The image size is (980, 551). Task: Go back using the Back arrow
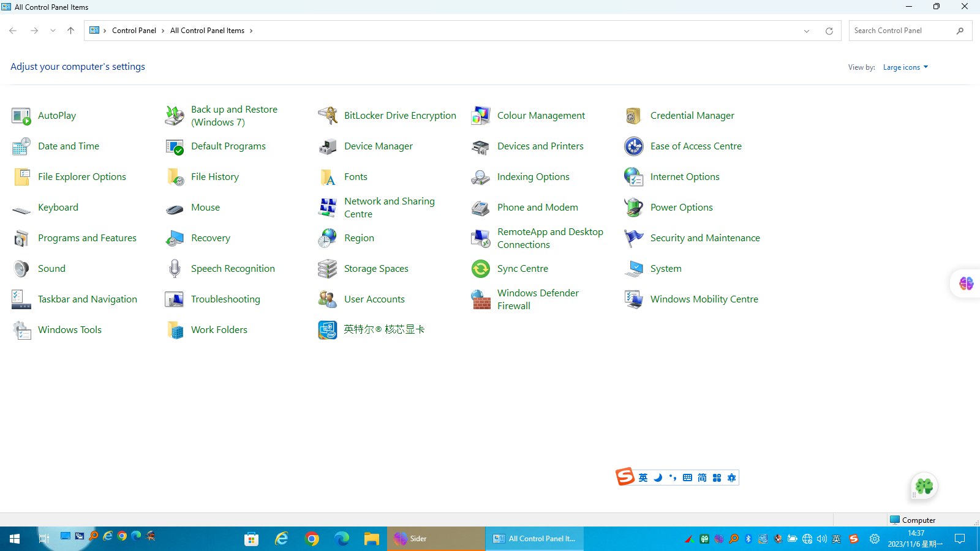click(13, 31)
